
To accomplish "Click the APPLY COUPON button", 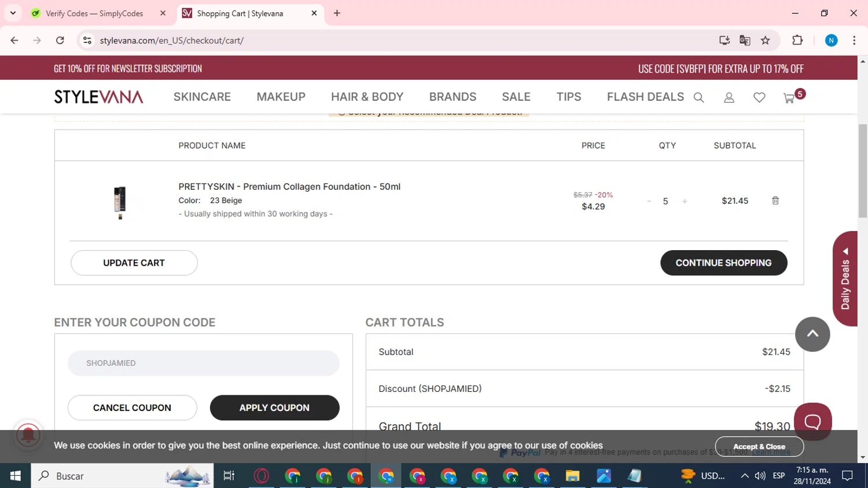I will click(274, 408).
